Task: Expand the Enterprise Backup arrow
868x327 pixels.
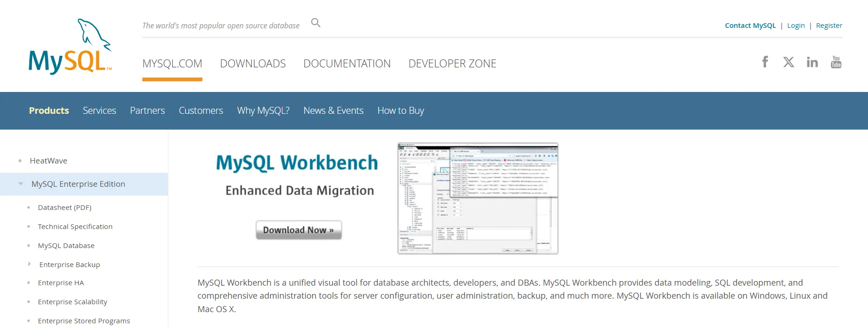Action: click(x=29, y=264)
